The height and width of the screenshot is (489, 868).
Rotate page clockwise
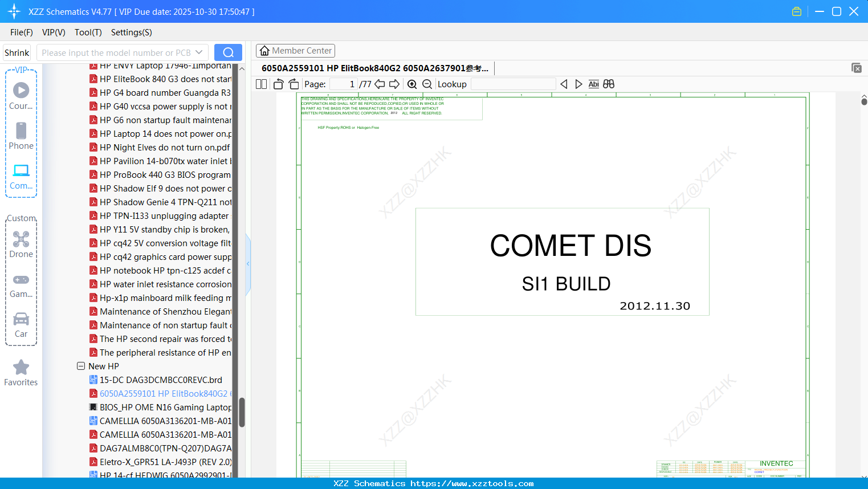click(294, 84)
